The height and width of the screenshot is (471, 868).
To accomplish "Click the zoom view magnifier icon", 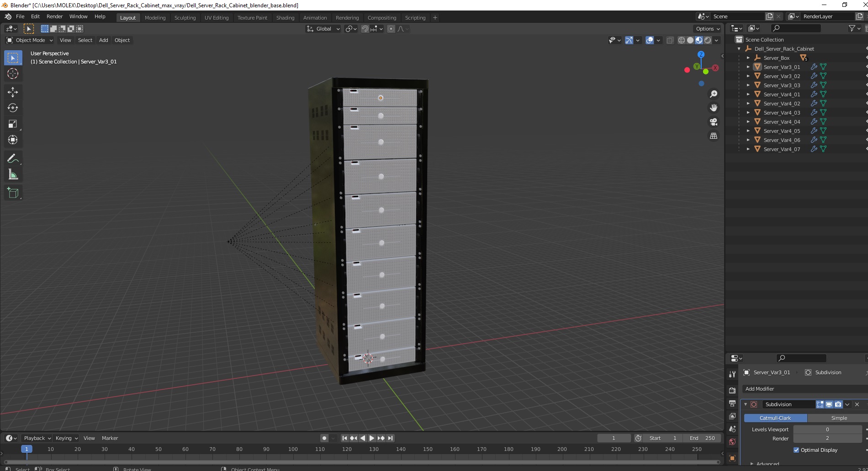I will tap(713, 94).
